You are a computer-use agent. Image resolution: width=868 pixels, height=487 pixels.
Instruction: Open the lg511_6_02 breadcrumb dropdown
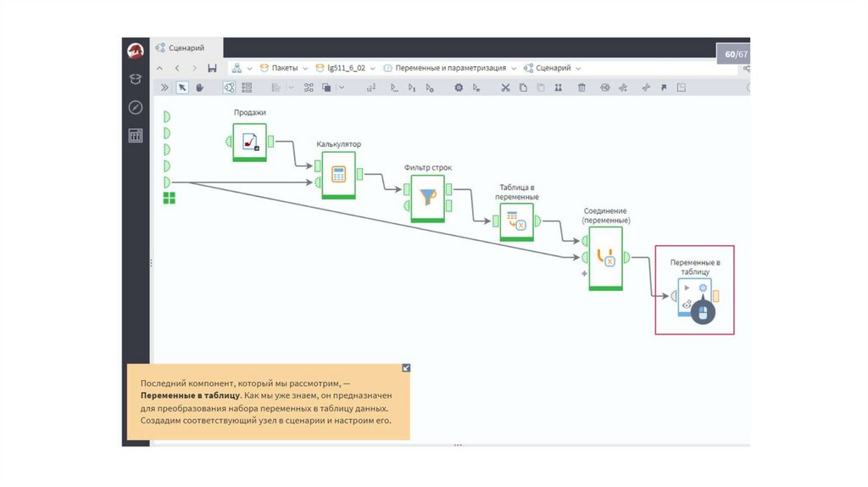tap(372, 68)
